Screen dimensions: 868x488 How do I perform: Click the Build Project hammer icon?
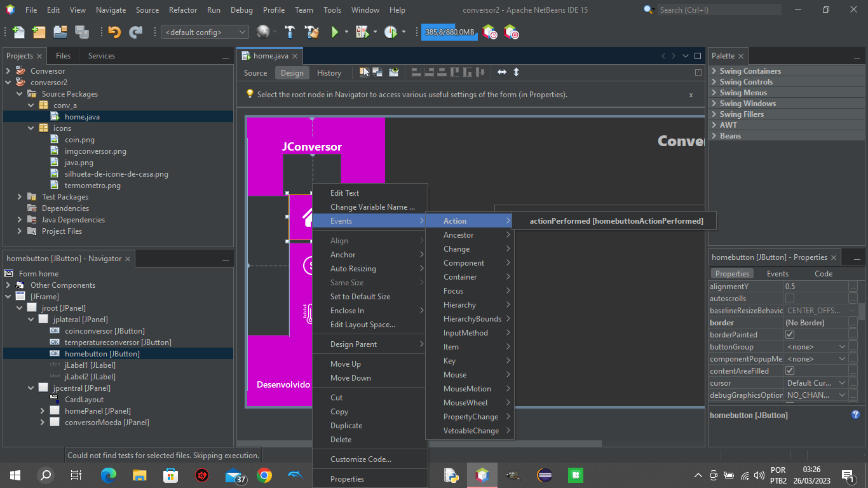point(290,32)
